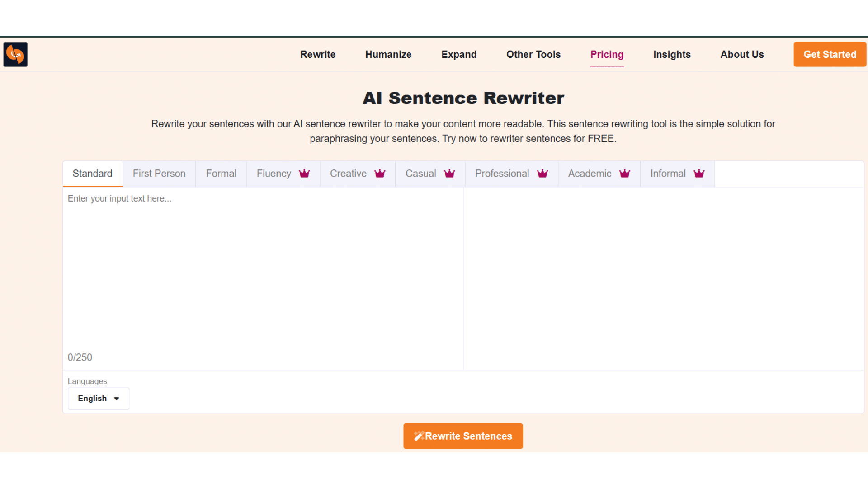Toggle the Humanize tool option

(388, 55)
